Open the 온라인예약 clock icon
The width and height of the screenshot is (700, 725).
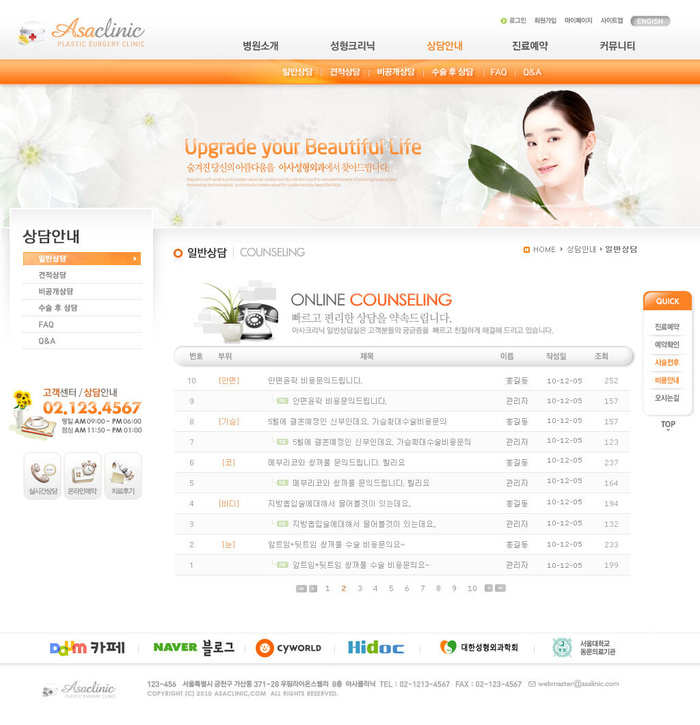[83, 475]
